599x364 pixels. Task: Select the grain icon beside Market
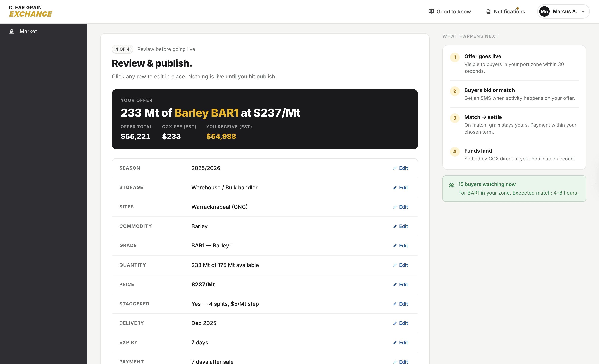pyautogui.click(x=12, y=31)
